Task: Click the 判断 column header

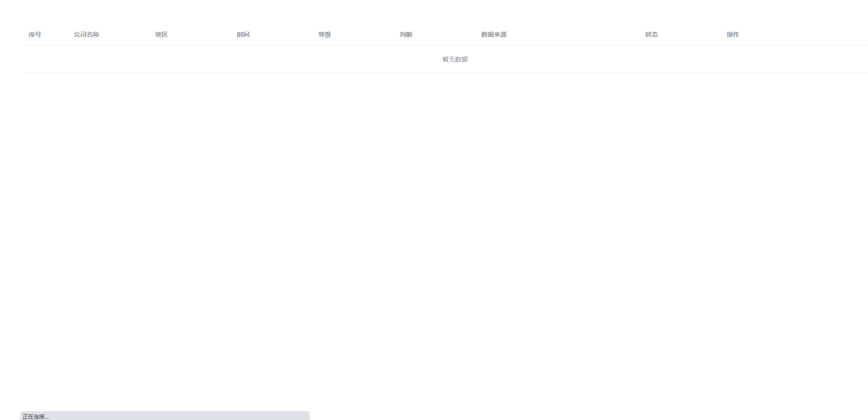Action: click(406, 34)
